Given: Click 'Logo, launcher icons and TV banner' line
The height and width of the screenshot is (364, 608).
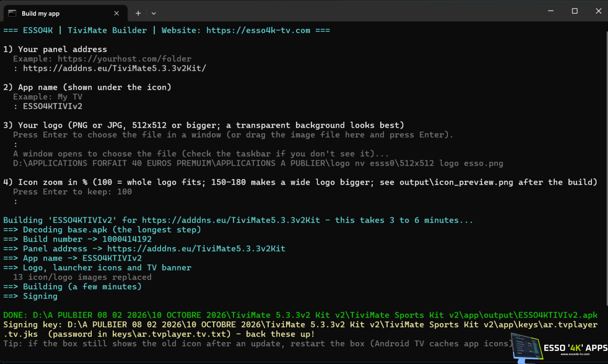Looking at the screenshot, I should tap(97, 268).
